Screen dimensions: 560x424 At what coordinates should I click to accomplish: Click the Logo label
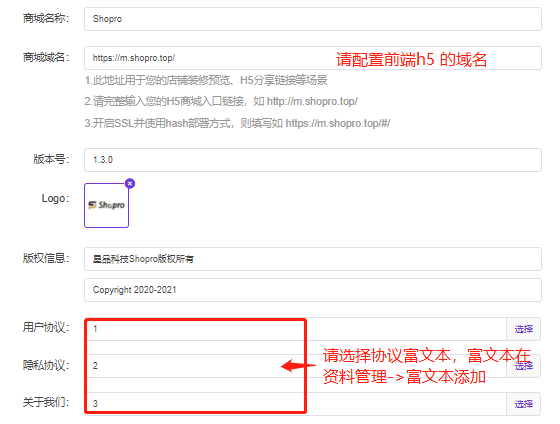pyautogui.click(x=55, y=198)
